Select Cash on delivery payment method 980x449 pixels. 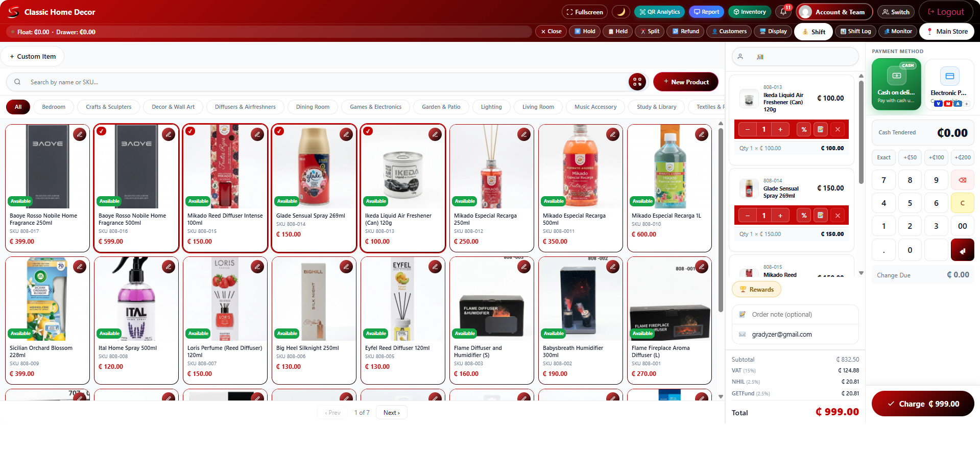pyautogui.click(x=896, y=84)
